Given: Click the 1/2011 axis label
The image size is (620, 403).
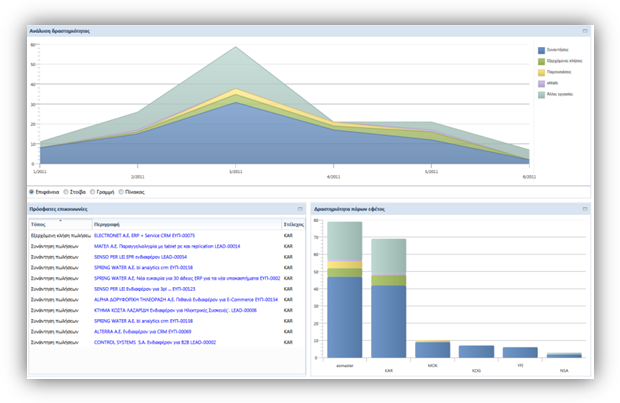Looking at the screenshot, I should 40,172.
